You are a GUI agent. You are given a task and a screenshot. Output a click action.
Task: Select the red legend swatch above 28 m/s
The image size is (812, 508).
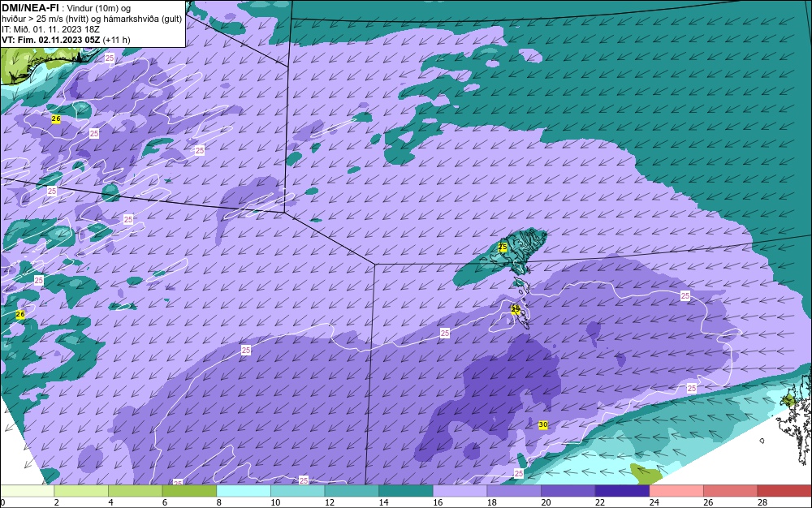[x=784, y=491]
